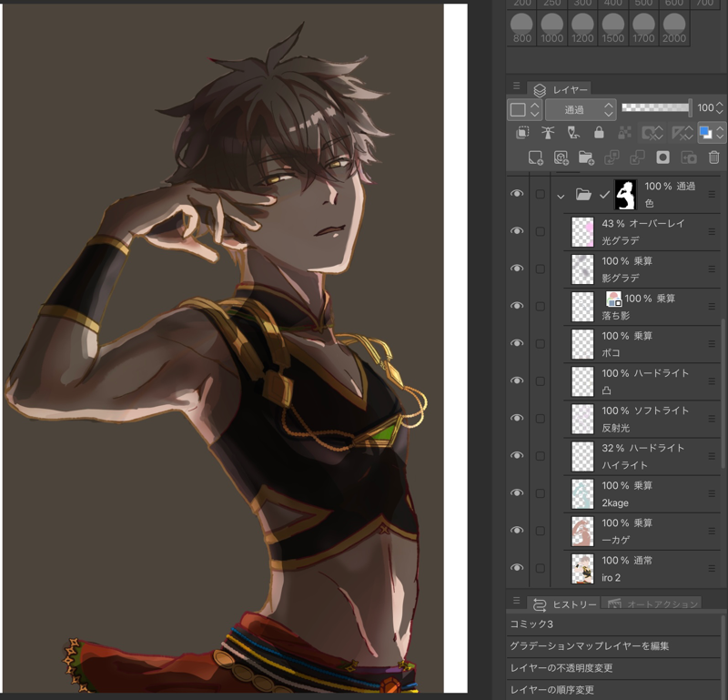Create a new vector layer
Viewport: 728px width, 700px height.
561,157
